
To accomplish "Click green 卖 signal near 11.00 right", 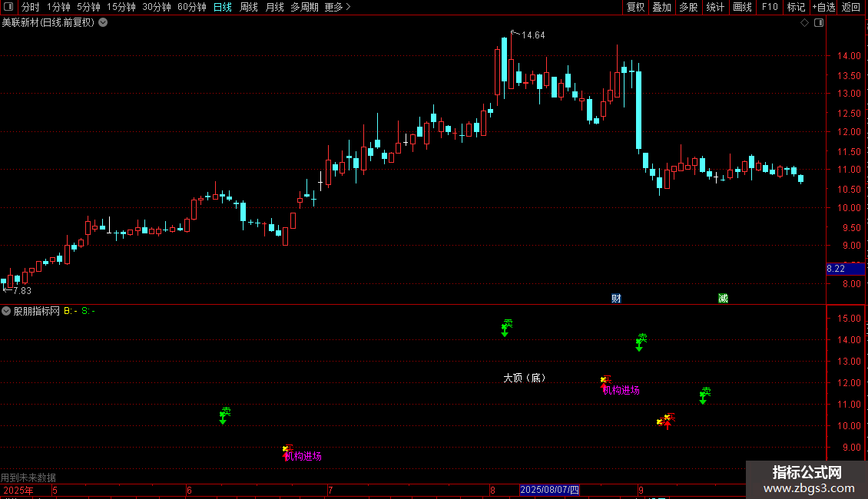I will coord(704,395).
